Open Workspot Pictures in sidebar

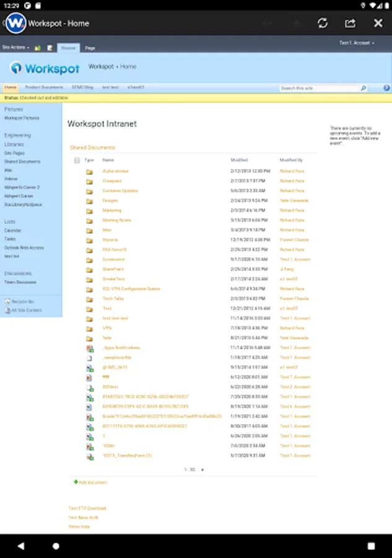[22, 118]
